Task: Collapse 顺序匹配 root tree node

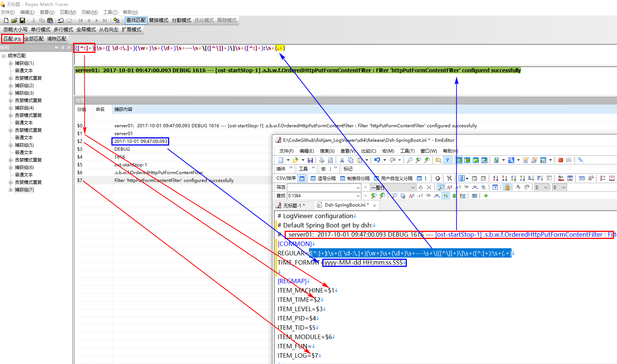Action: pyautogui.click(x=3, y=56)
